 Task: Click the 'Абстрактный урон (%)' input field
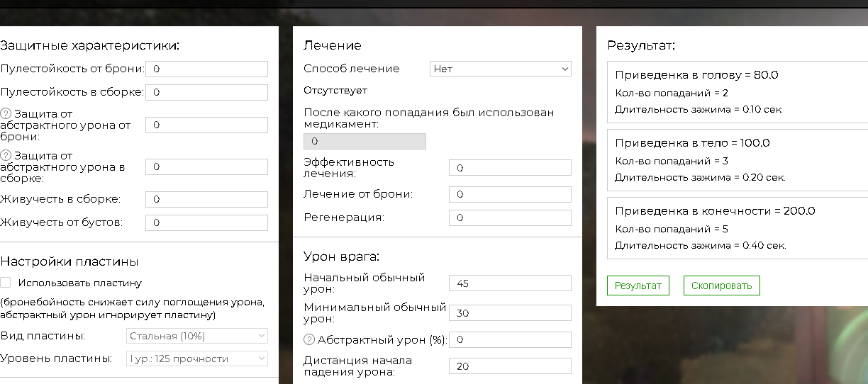(510, 339)
